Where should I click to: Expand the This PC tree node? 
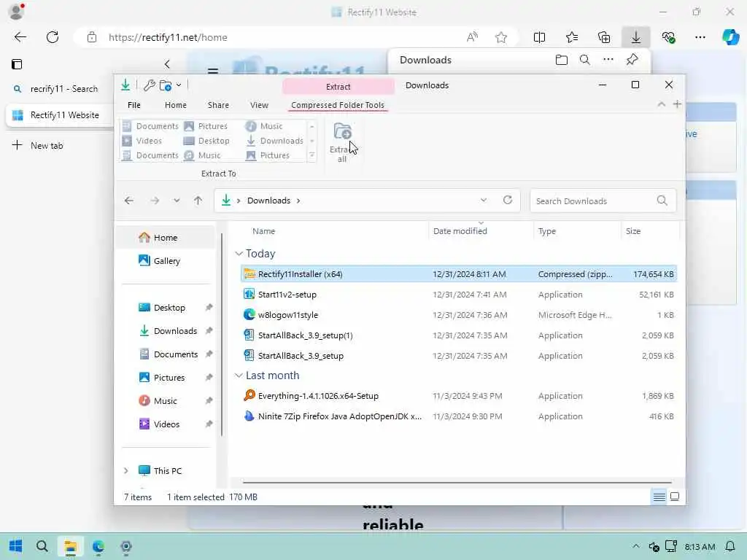tap(125, 471)
